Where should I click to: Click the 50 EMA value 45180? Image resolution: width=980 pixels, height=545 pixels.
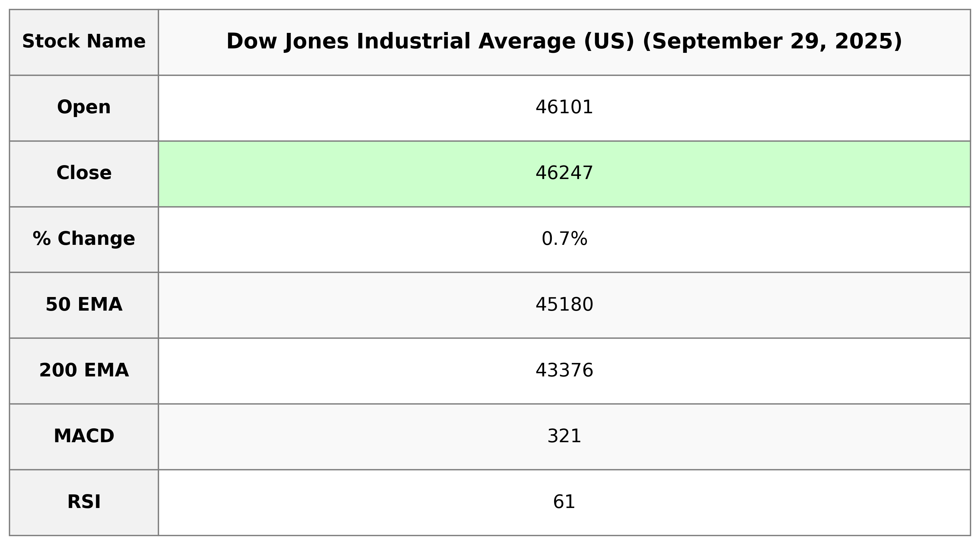tap(564, 305)
